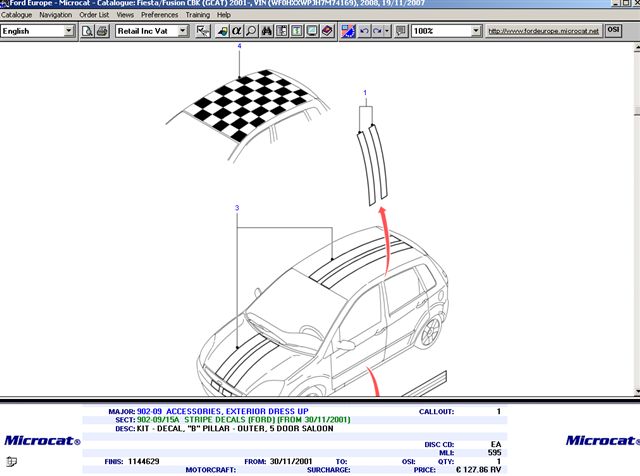Viewport: 640px width, 476px height.
Task: Click the binoculars find icon
Action: point(267,32)
